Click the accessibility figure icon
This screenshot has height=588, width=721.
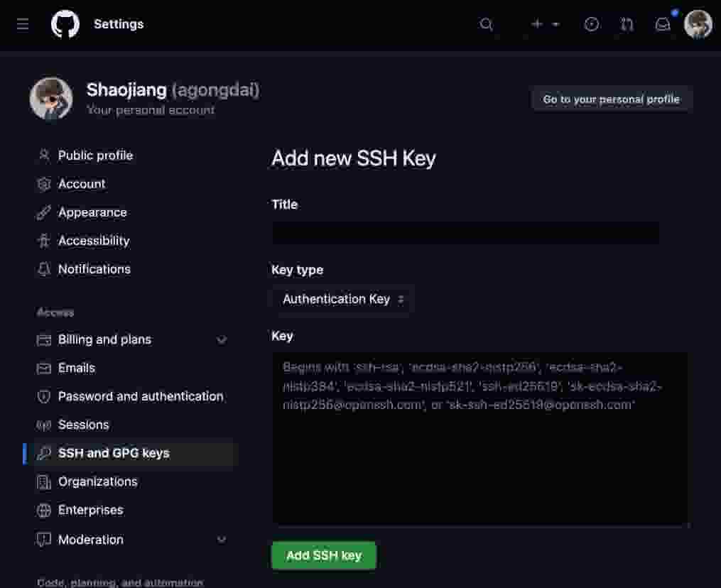point(43,241)
